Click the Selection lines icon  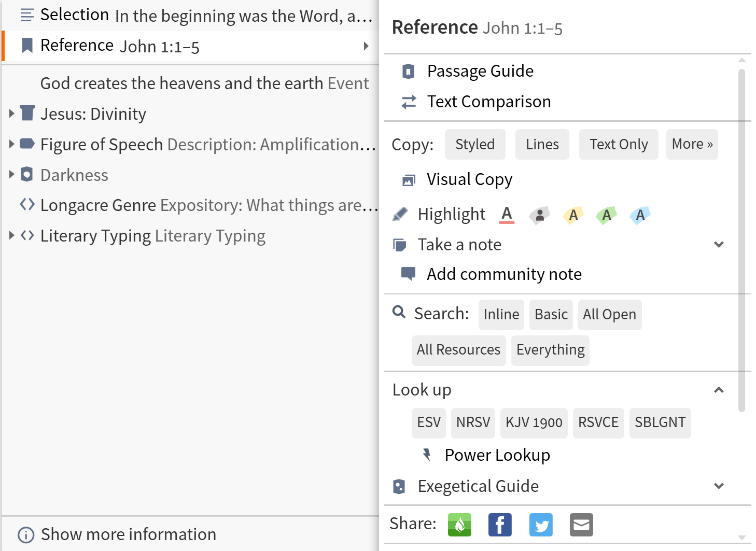click(27, 15)
